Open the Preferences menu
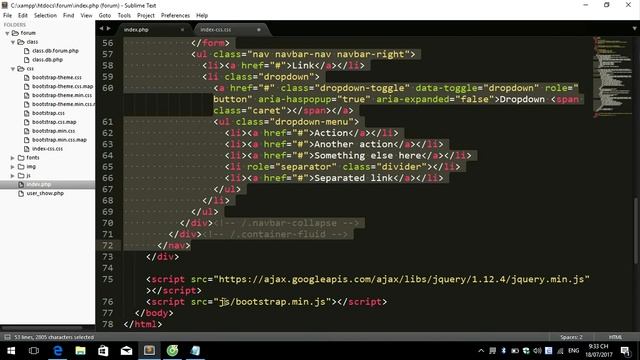This screenshot has height=360, width=640. [x=175, y=16]
